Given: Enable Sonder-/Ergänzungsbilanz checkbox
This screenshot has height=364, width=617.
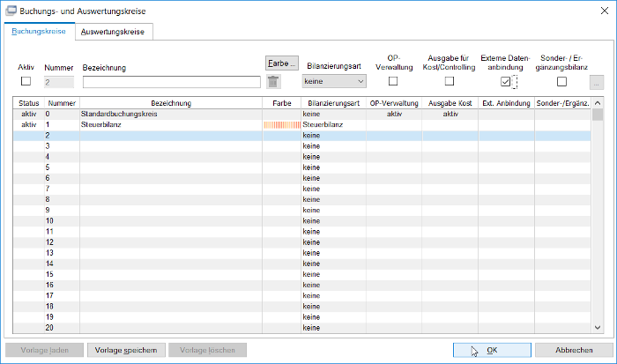Looking at the screenshot, I should (562, 81).
